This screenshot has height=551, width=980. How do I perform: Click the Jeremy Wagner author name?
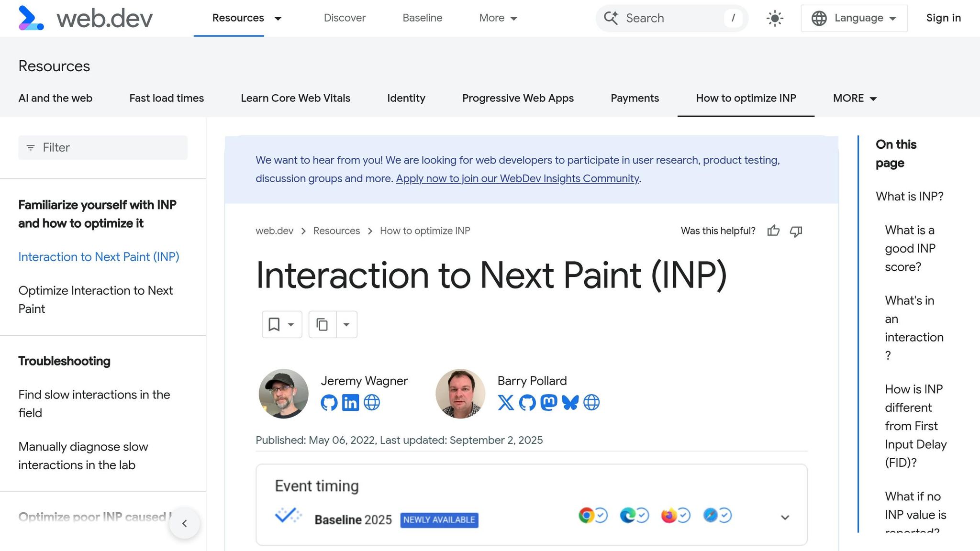364,381
